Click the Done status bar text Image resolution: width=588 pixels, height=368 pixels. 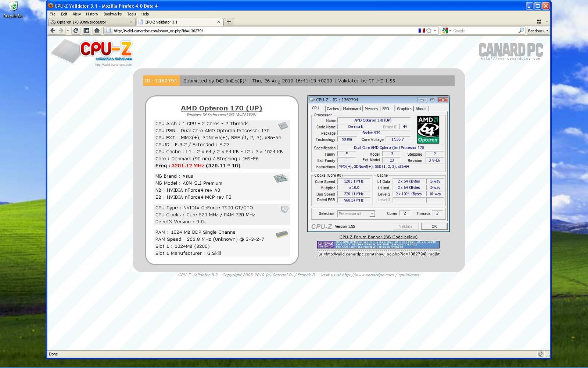pos(53,354)
